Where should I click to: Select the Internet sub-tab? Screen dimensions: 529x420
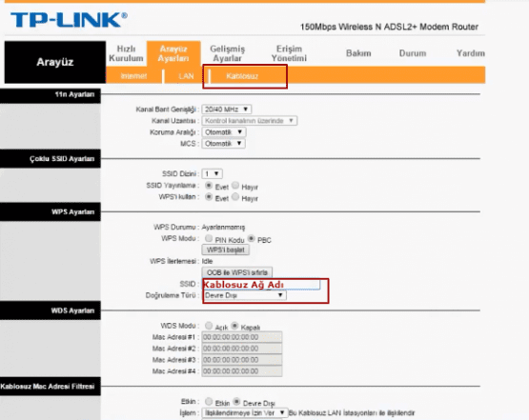coord(133,76)
